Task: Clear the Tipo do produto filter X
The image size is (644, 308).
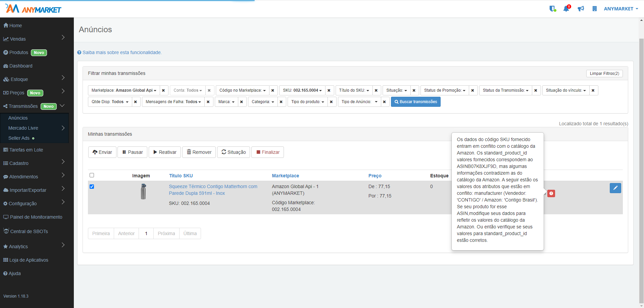Action: [331, 102]
